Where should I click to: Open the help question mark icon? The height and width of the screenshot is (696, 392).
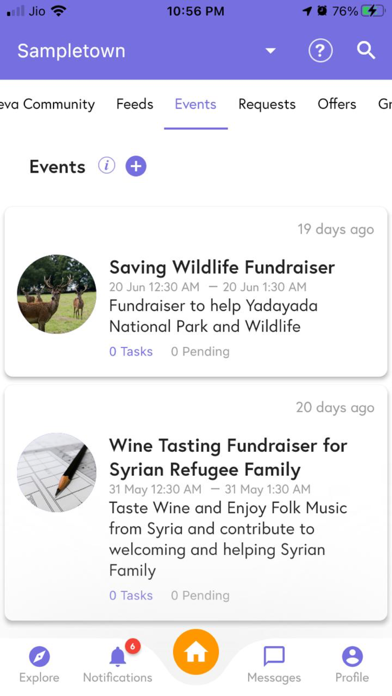coord(321,51)
